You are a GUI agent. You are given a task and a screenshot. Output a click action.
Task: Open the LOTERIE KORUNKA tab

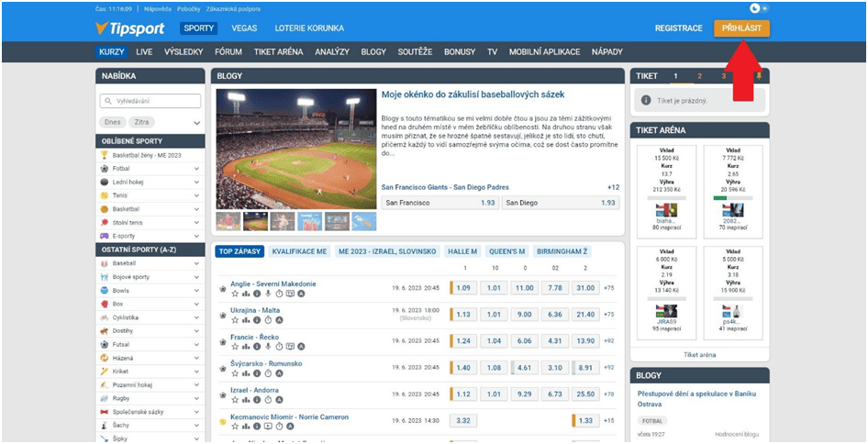point(309,28)
